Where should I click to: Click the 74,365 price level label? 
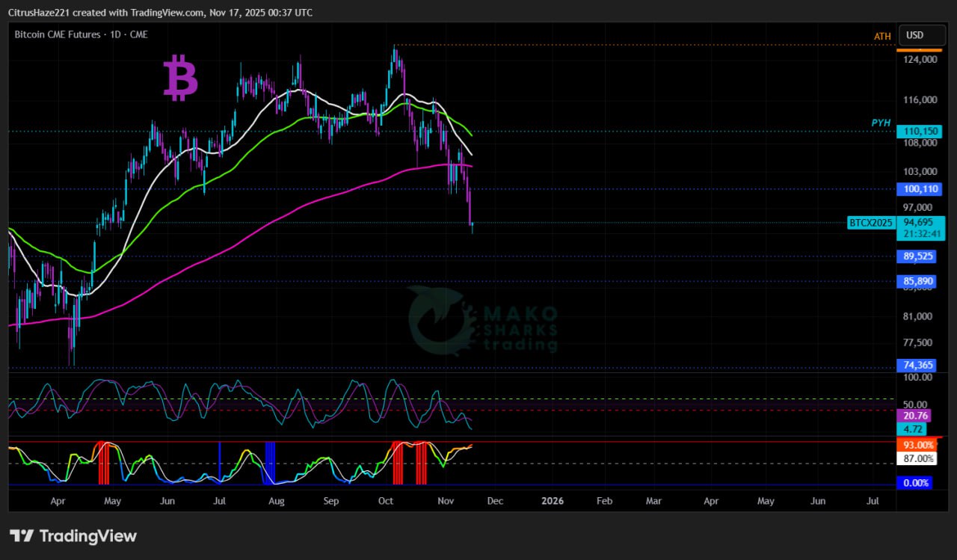click(x=919, y=365)
